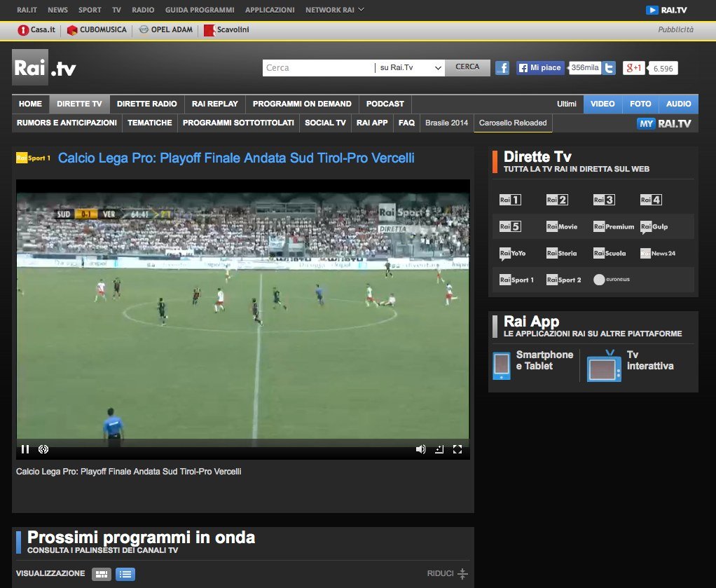Open the RAI REPLAY tab
Viewport: 716px width, 588px height.
point(215,104)
